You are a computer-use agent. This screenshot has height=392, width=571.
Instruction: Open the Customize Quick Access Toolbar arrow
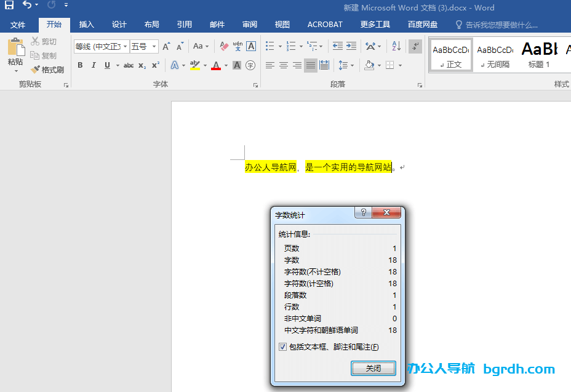click(x=66, y=5)
